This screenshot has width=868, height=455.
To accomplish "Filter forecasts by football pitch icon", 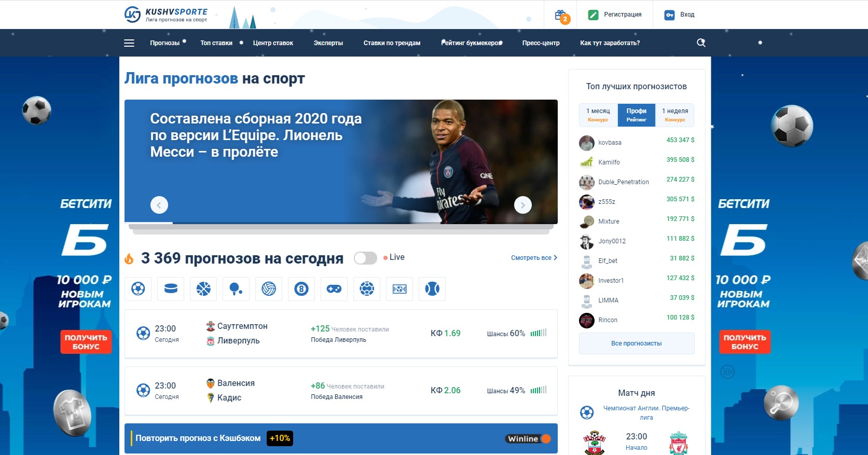I will click(399, 288).
